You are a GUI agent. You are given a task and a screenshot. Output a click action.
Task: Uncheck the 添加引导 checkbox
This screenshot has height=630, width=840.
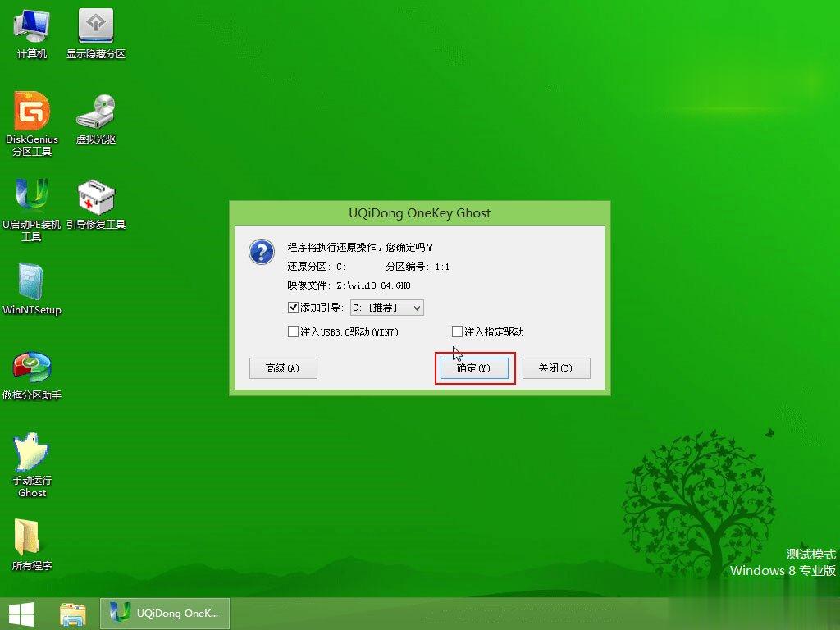[x=293, y=308]
